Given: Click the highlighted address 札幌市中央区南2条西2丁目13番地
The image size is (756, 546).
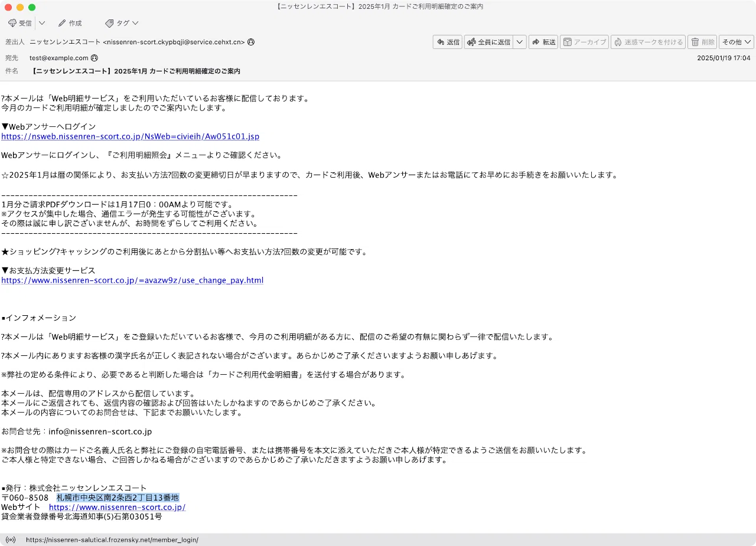Looking at the screenshot, I should (118, 498).
